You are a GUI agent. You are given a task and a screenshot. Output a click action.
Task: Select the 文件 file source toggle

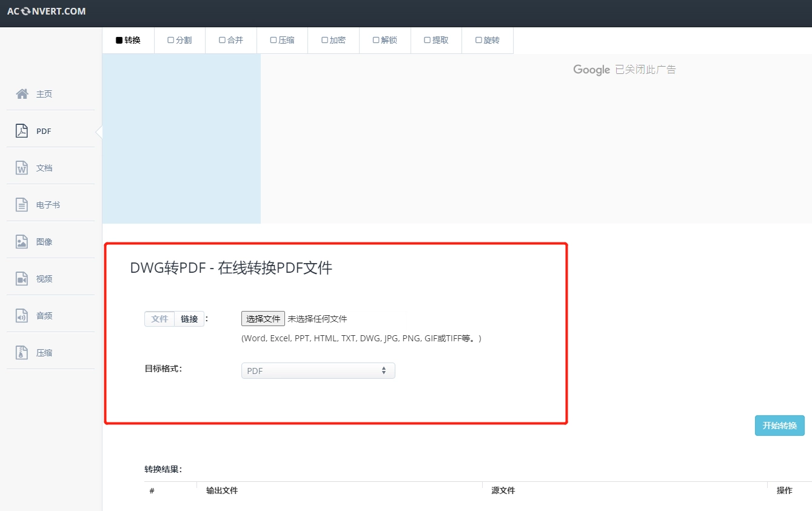coord(159,319)
